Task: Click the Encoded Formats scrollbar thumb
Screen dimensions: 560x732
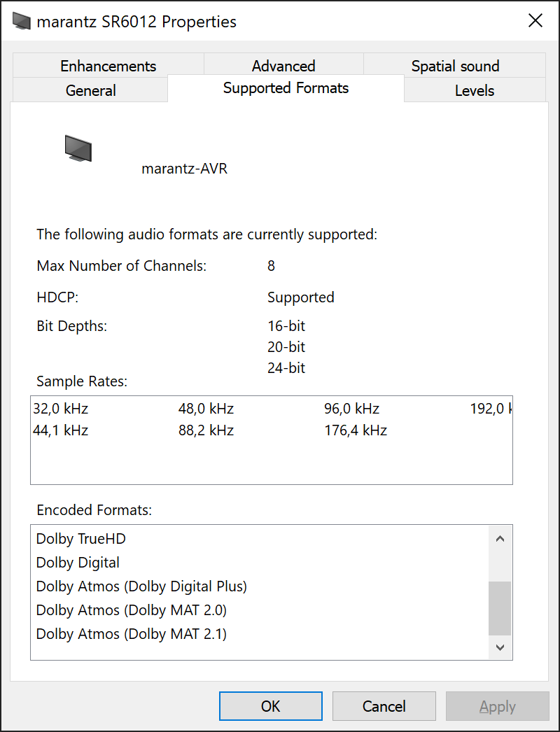Action: [500, 607]
